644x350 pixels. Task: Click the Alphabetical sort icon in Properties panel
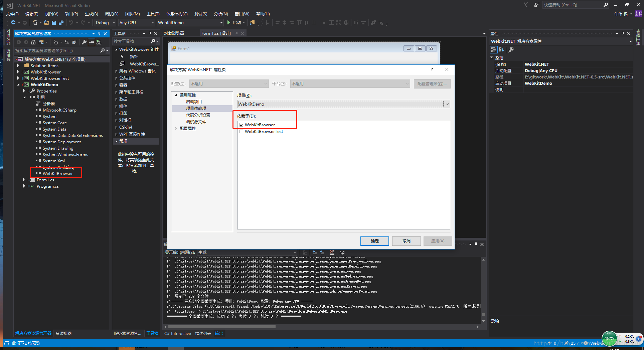(x=501, y=50)
